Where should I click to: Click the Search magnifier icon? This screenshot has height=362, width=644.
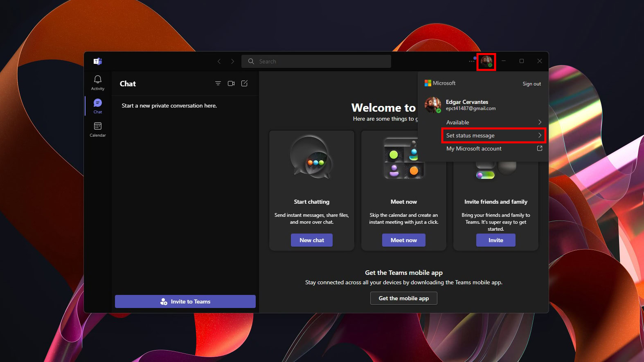[x=251, y=61]
